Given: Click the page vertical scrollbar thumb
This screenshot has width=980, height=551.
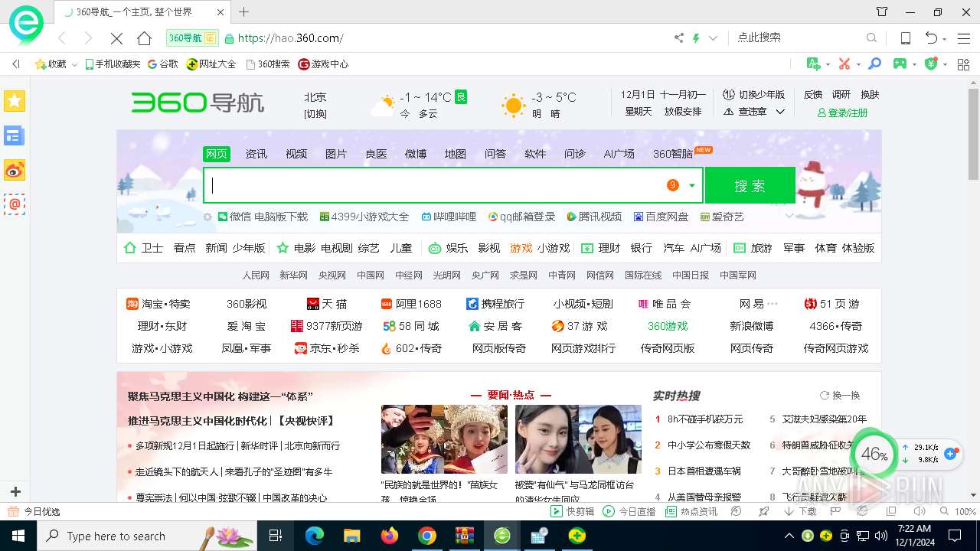Looking at the screenshot, I should click(973, 135).
